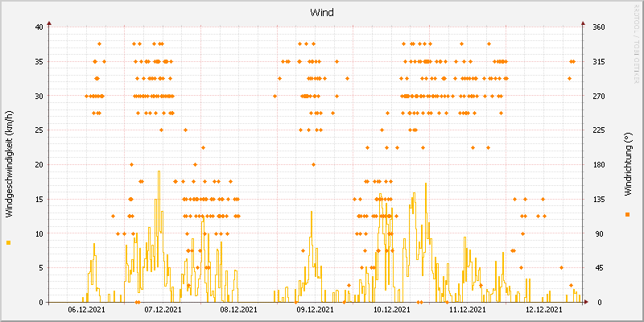Viewport: 644px width, 322px height.
Task: Click the yellow wind speed legend square
Action: (9, 243)
